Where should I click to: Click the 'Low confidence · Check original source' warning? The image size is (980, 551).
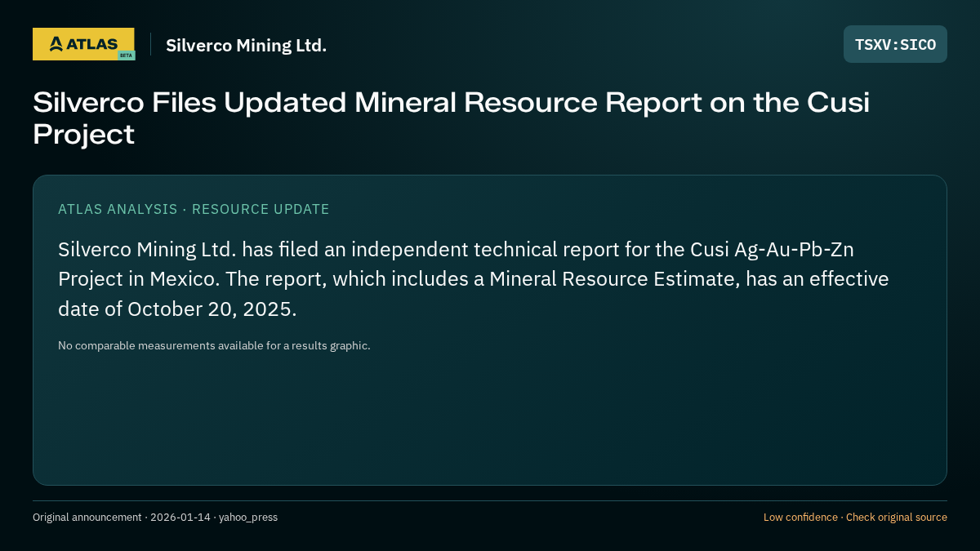click(855, 517)
